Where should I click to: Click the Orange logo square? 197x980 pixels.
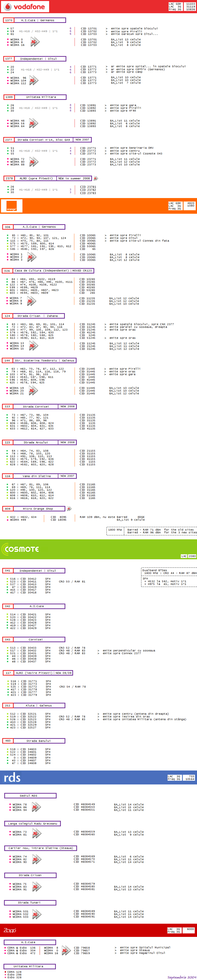(11, 206)
